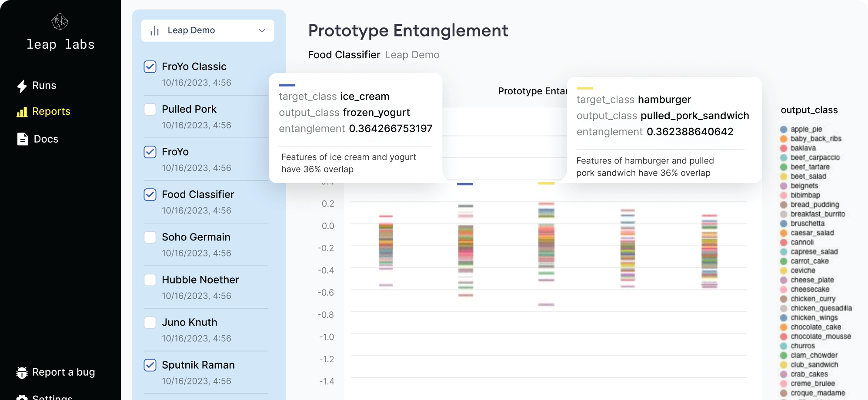Toggle the Sputnik Raman checkbox
The height and width of the screenshot is (400, 868).
[x=150, y=365]
